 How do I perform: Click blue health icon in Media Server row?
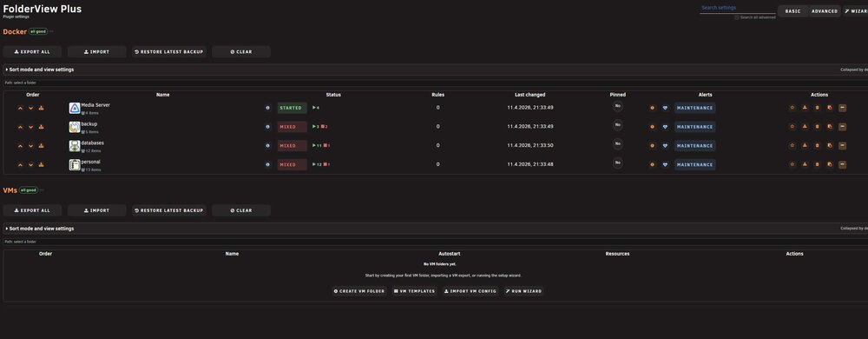(666, 108)
